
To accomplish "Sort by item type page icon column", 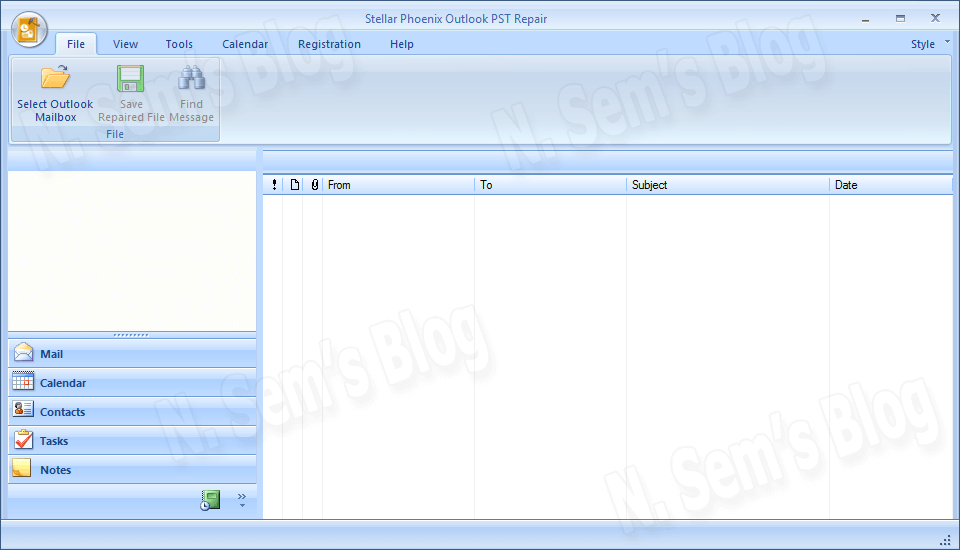I will [x=294, y=185].
